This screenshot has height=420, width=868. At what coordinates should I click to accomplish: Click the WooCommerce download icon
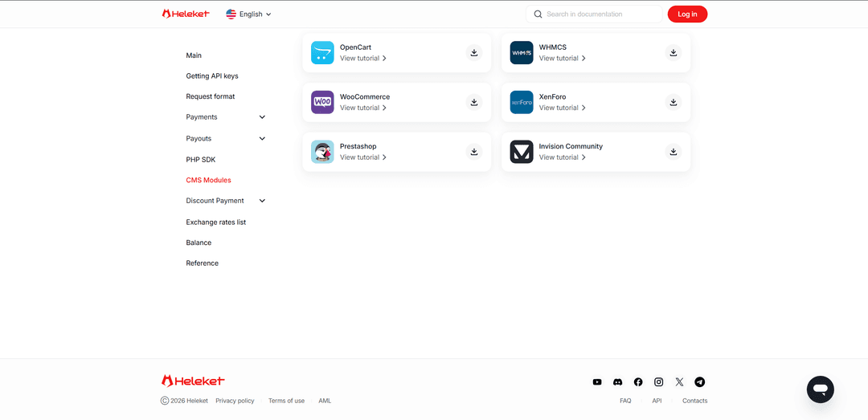(x=474, y=103)
